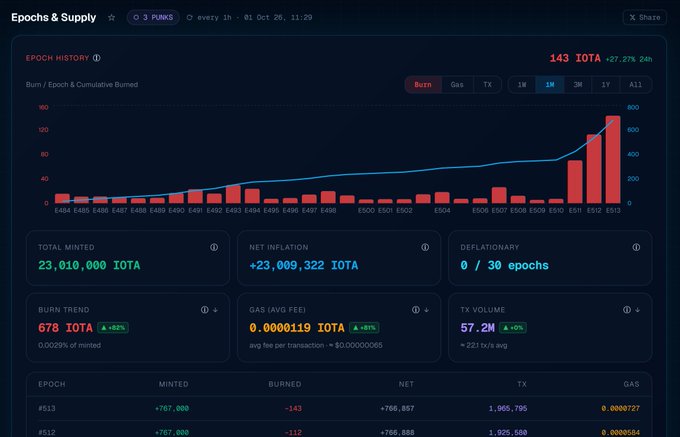The width and height of the screenshot is (680, 437).
Task: Show info for Gas (Avg Fee) card
Action: click(416, 310)
